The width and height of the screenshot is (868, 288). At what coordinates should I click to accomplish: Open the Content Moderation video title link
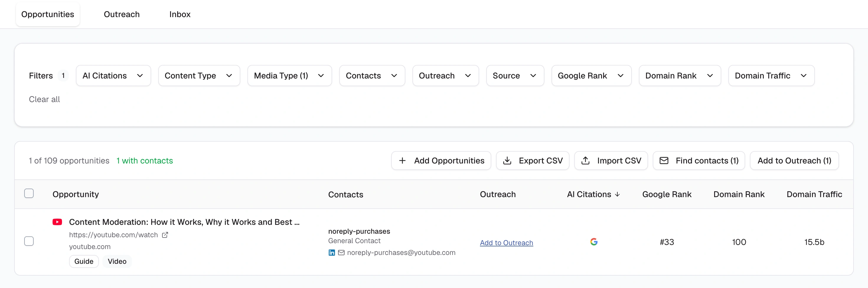[x=184, y=222]
